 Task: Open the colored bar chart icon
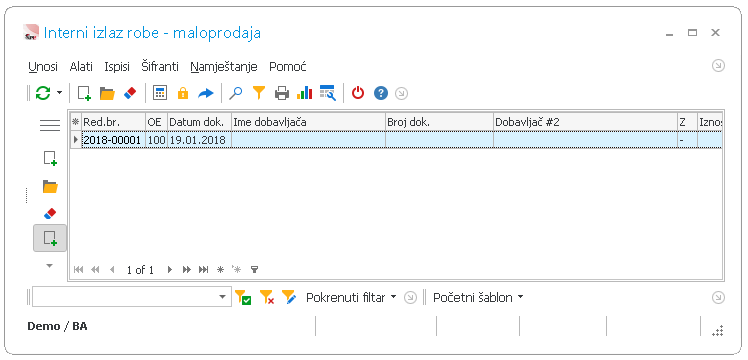coord(304,93)
